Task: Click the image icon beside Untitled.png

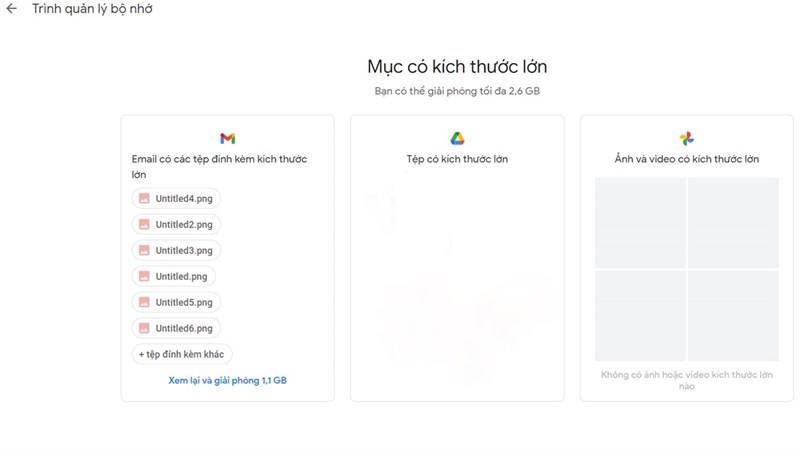Action: coord(144,277)
